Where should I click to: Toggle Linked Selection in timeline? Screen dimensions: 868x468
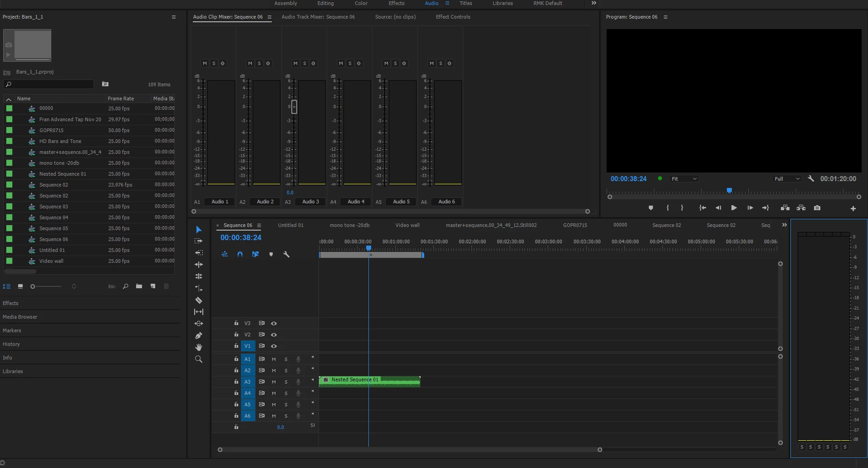point(255,254)
